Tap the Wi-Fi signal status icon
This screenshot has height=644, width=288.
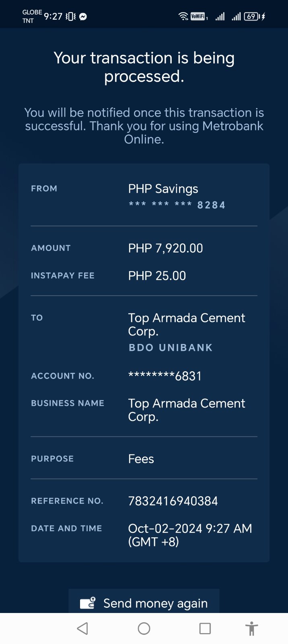pos(183,17)
